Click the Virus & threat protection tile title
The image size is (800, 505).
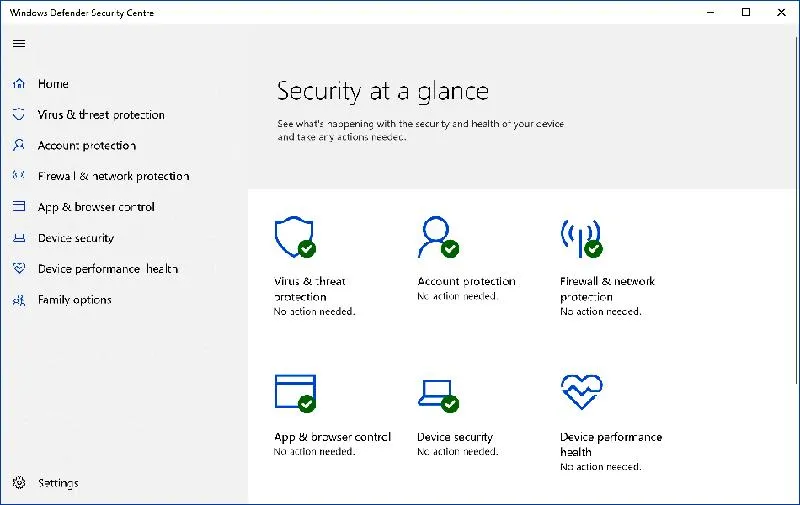pos(310,289)
